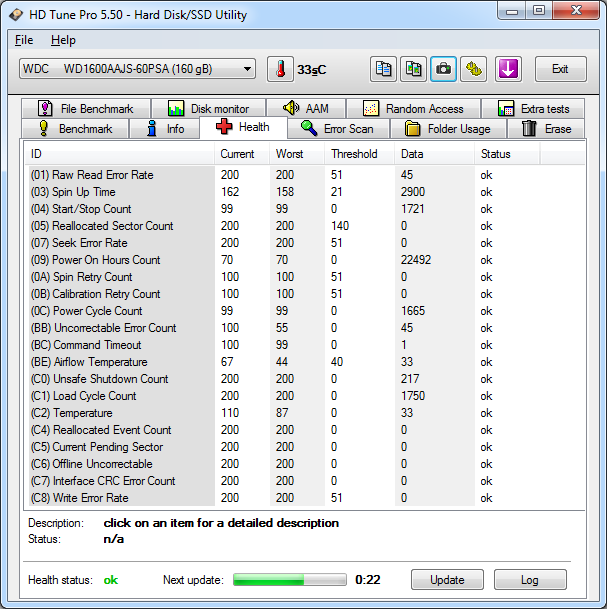
Task: Select the Reallocated Event Count row
Action: [x=306, y=430]
